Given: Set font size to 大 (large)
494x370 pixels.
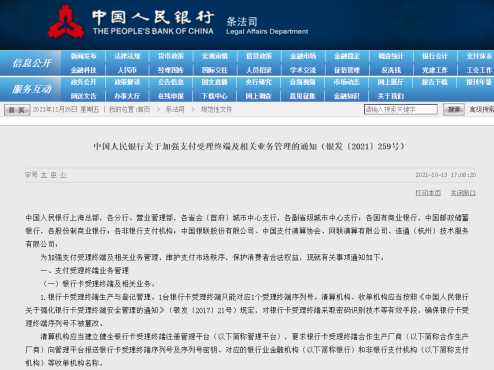Looking at the screenshot, I should click(x=44, y=175).
